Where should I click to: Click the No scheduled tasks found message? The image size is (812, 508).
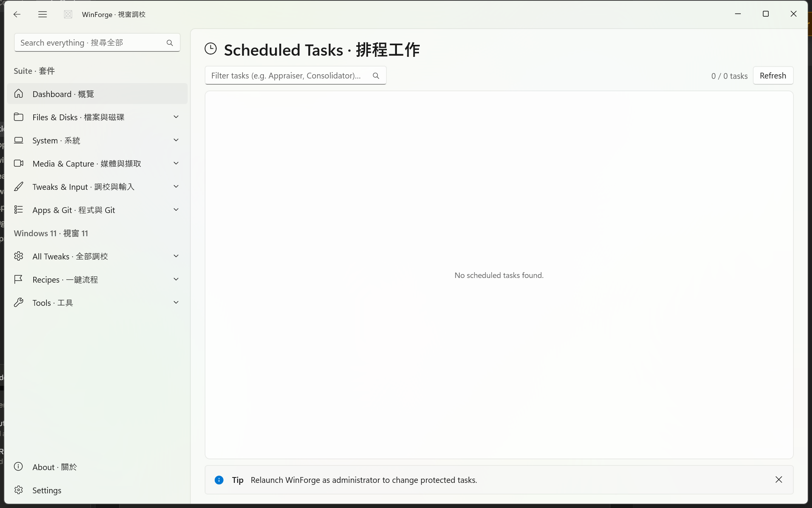pos(499,275)
